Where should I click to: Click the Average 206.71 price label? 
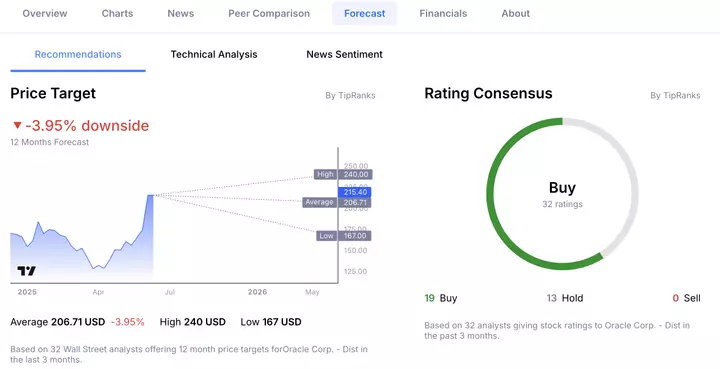337,202
